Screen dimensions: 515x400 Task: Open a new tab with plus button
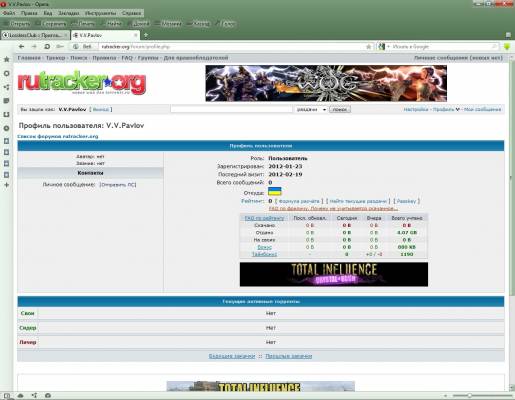coord(146,35)
